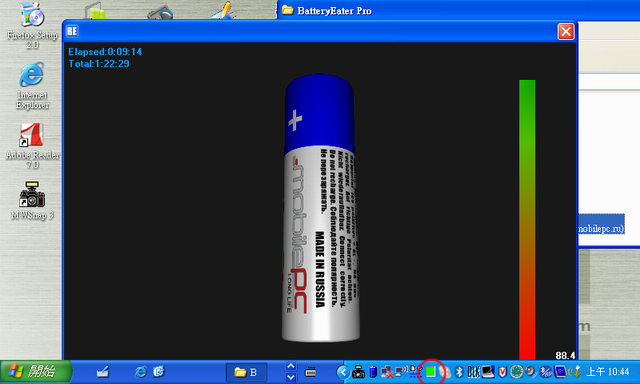Open on-screen keyboard toolbar icon
Screen dimensions: 640x384
311,372
